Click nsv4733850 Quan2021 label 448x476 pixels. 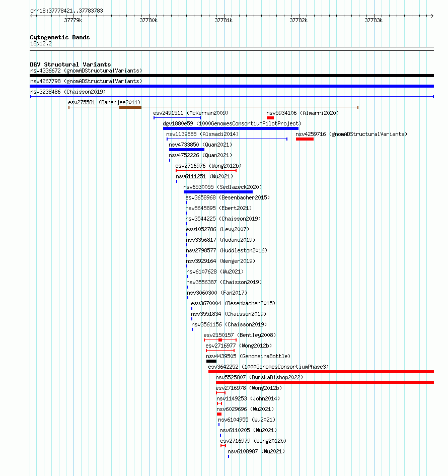pos(200,145)
